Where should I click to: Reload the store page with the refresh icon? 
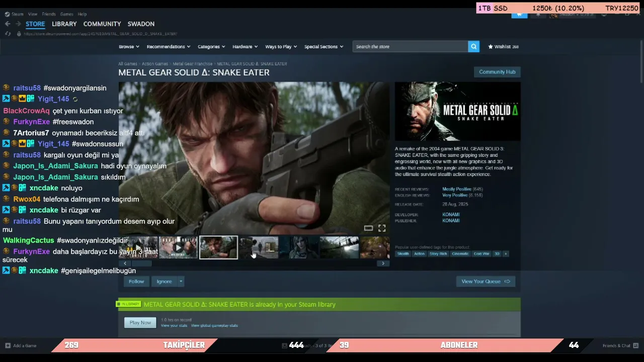pyautogui.click(x=8, y=34)
